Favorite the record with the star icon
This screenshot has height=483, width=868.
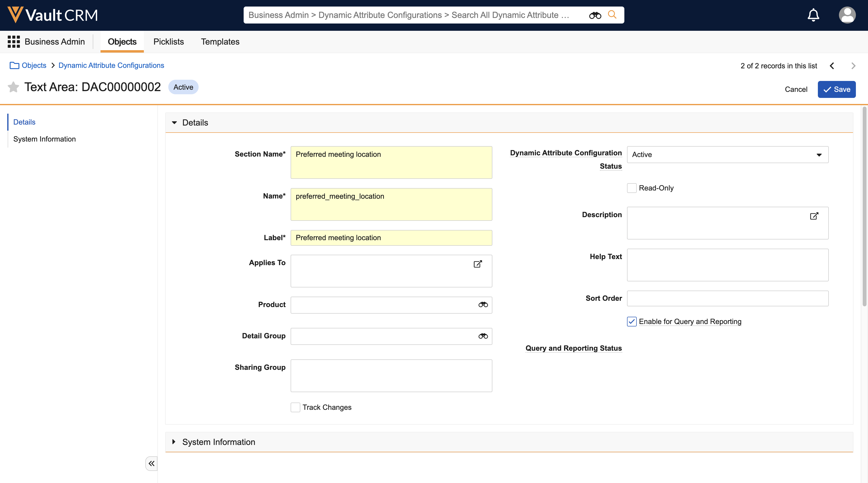click(x=14, y=87)
